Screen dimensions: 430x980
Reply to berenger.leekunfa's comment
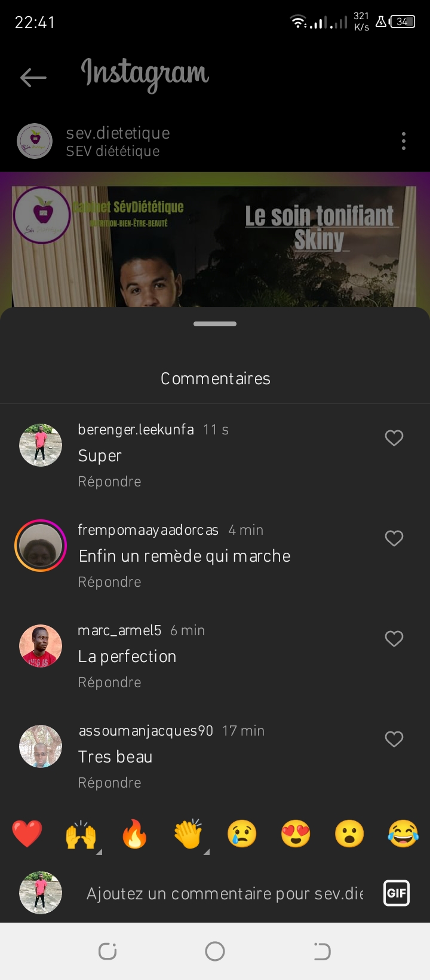[109, 482]
